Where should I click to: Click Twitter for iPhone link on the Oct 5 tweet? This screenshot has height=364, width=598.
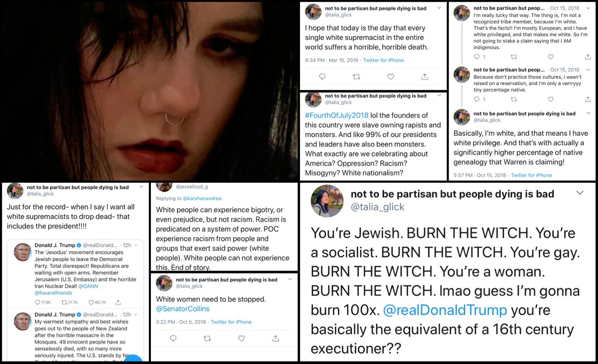coord(231,322)
